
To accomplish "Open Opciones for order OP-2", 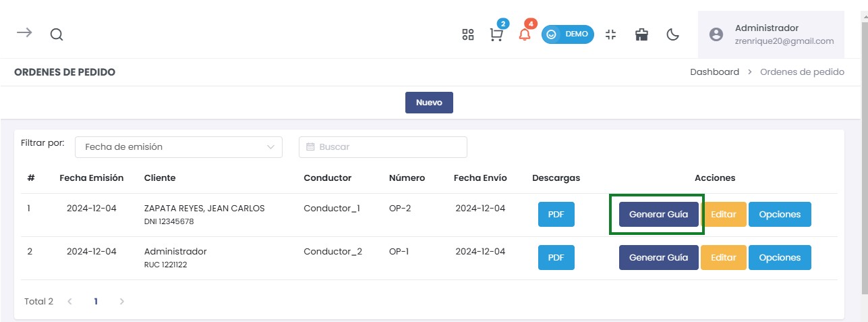I will (780, 215).
